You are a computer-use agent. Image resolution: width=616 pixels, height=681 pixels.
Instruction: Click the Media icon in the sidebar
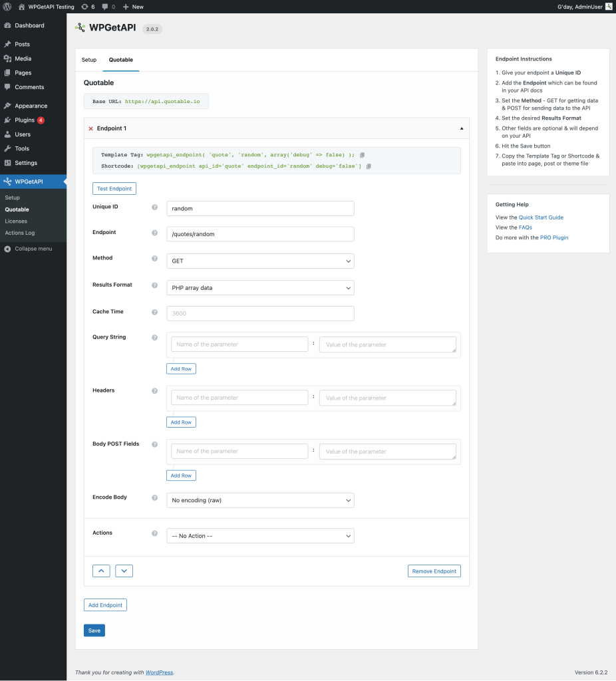pyautogui.click(x=9, y=58)
